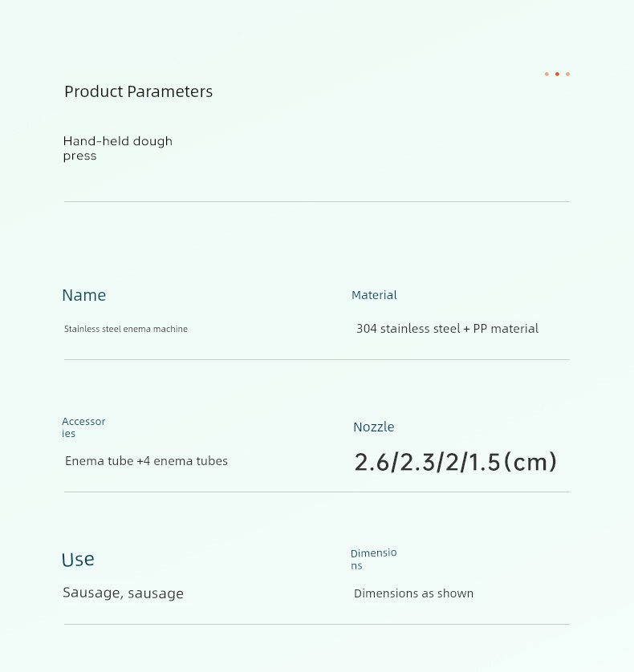This screenshot has width=634, height=672.
Task: Select the "Sausage, sausage" text
Action: point(123,593)
